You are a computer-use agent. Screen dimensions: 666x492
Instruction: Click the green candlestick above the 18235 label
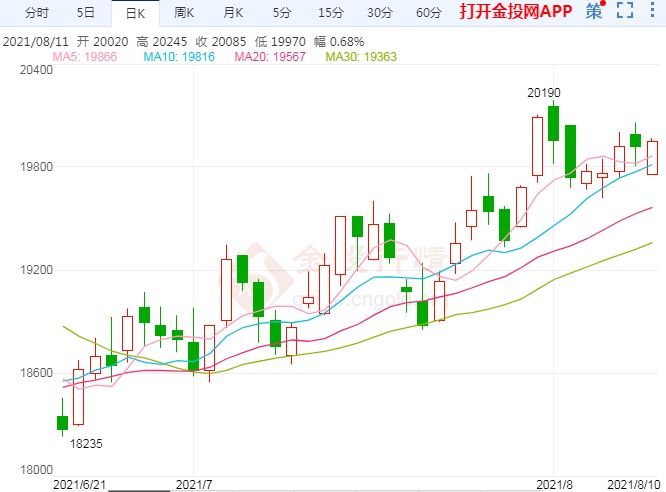[x=62, y=422]
